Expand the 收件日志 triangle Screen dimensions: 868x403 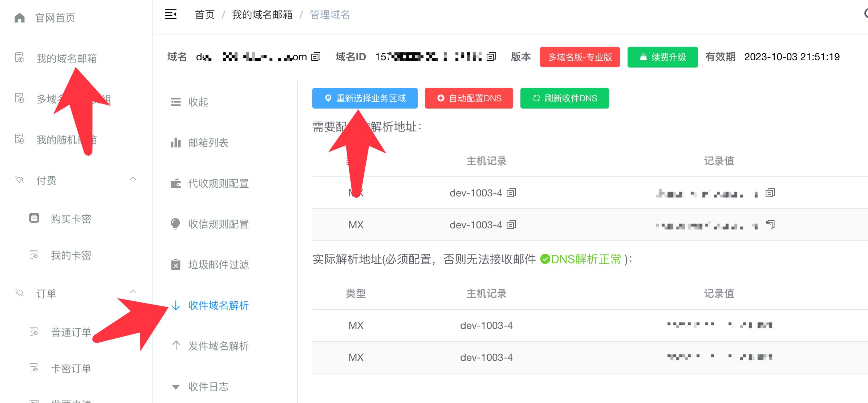[x=176, y=387]
